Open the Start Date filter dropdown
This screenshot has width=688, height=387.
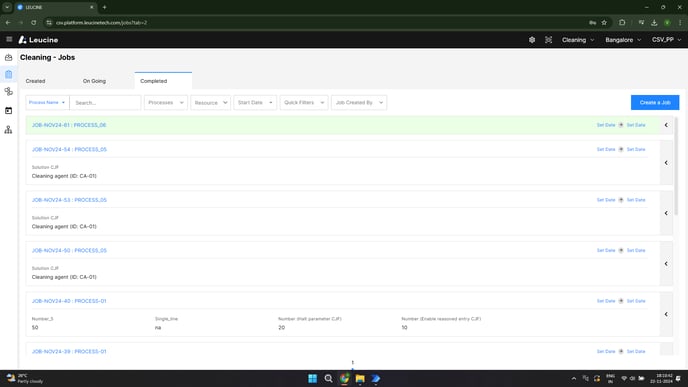(x=255, y=103)
